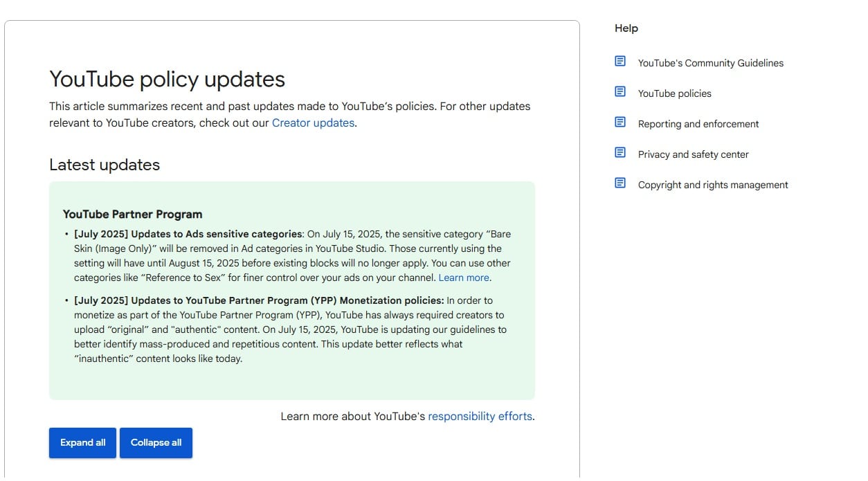This screenshot has width=868, height=481.
Task: Click Learn more in Ads sensitive categories update
Action: click(464, 278)
